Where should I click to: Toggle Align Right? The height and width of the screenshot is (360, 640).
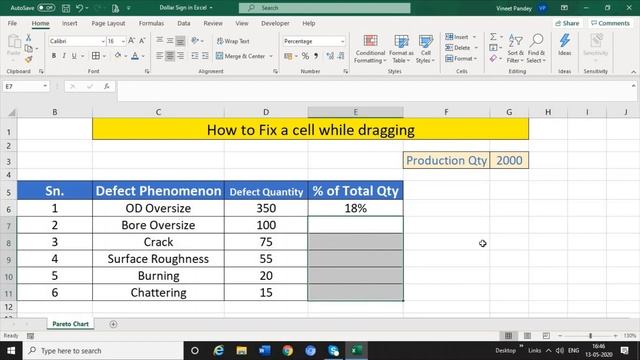(180, 56)
